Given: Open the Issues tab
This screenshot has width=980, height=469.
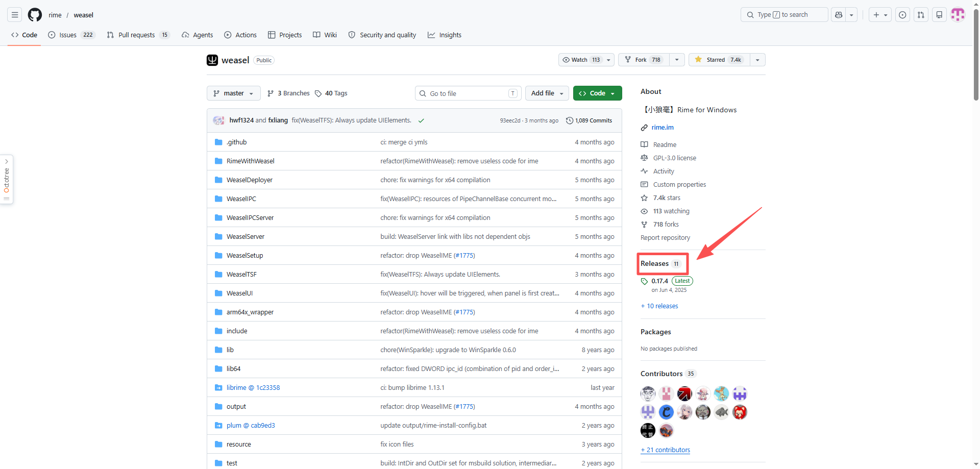Looking at the screenshot, I should pyautogui.click(x=71, y=35).
